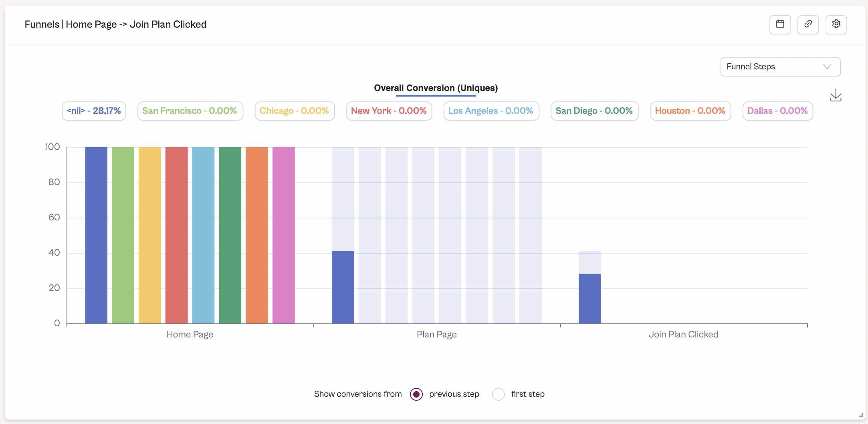Click the red Home Page bar
The width and height of the screenshot is (868, 424).
pyautogui.click(x=177, y=235)
